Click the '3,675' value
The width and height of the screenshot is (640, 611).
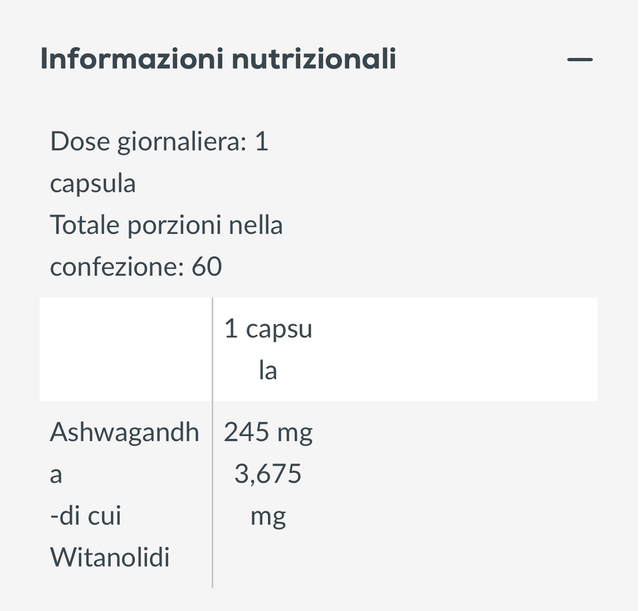(268, 475)
